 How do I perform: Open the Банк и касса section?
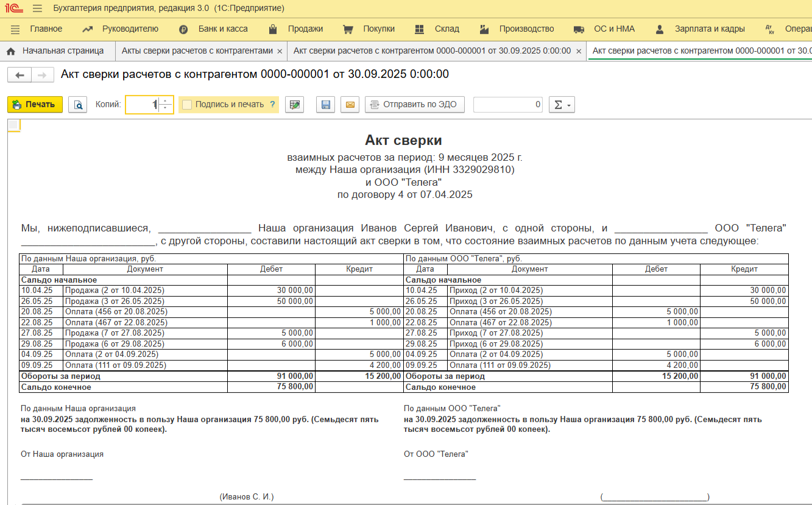pos(213,29)
